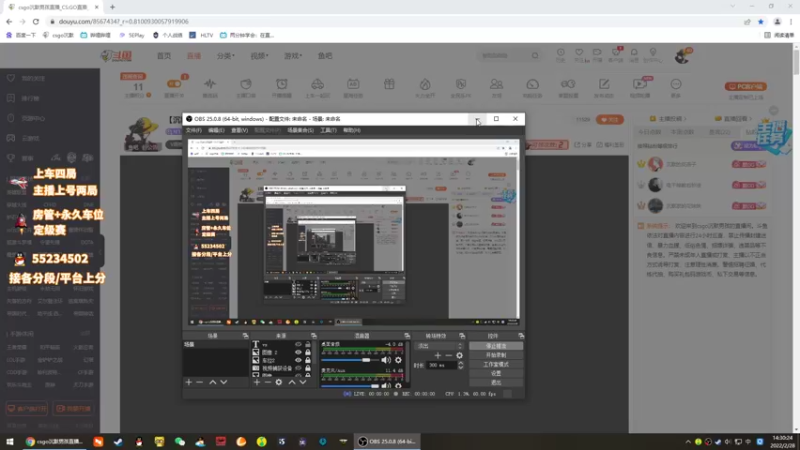Image resolution: width=800 pixels, height=450 pixels.
Task: Bookmark this page with star icon
Action: [761, 21]
